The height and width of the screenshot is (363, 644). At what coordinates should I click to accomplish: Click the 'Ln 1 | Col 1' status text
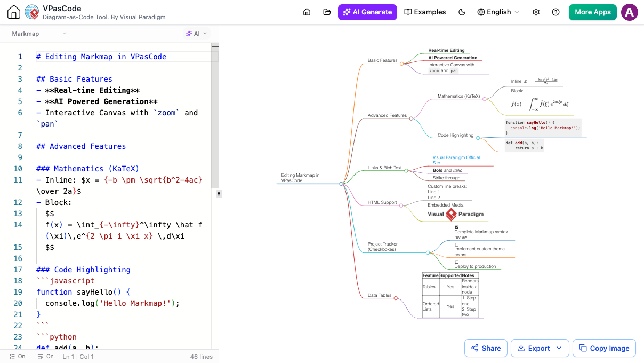78,357
